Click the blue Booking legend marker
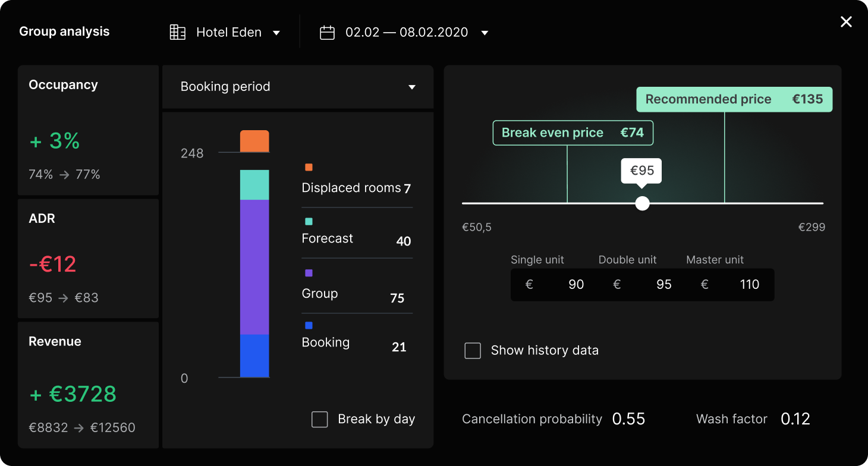This screenshot has width=868, height=466. point(309,326)
